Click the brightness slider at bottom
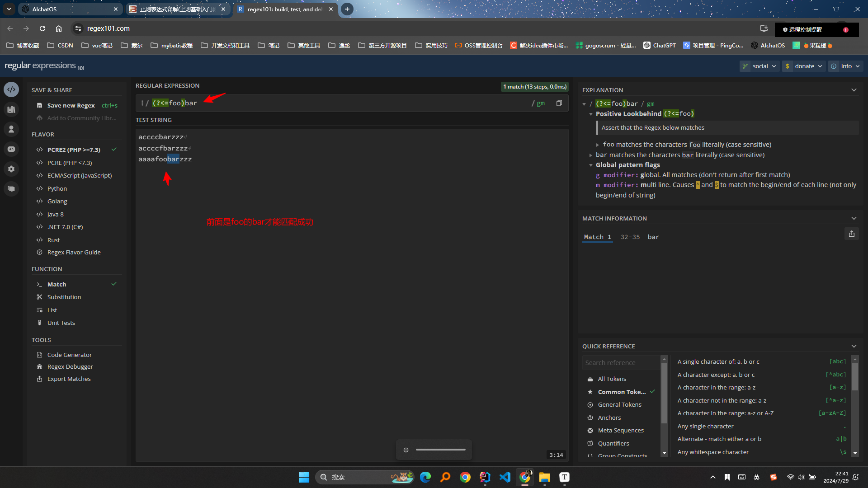The width and height of the screenshot is (868, 488). pos(440,450)
